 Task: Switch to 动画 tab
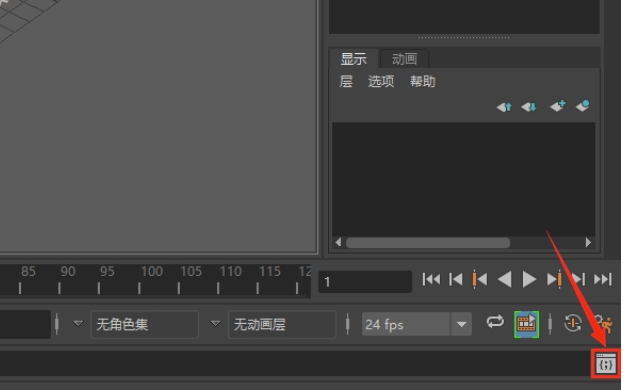coord(404,59)
